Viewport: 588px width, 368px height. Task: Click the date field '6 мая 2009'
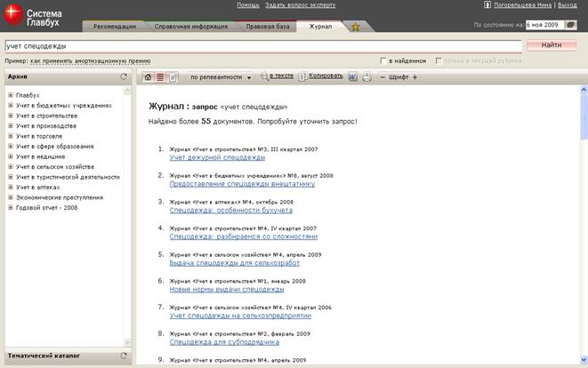(x=544, y=25)
